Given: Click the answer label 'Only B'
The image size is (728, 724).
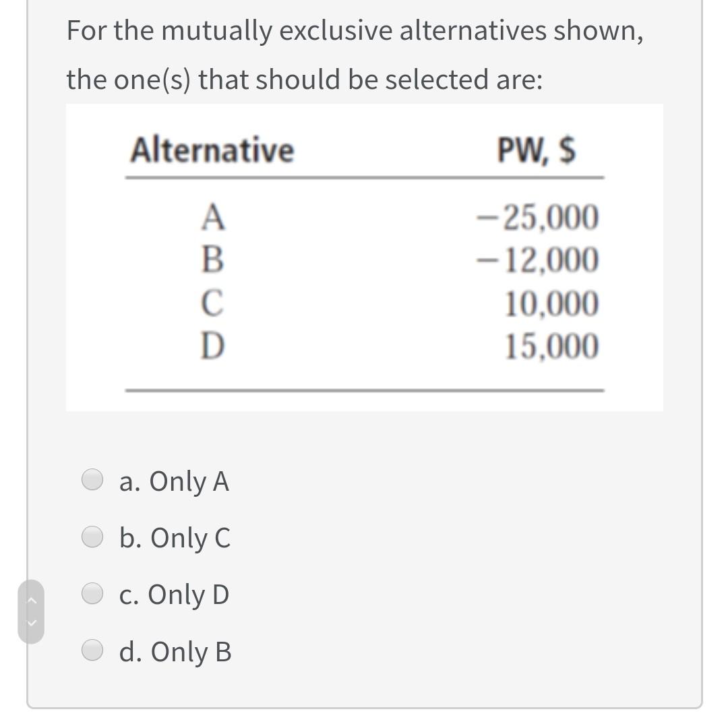Looking at the screenshot, I should point(175,651).
